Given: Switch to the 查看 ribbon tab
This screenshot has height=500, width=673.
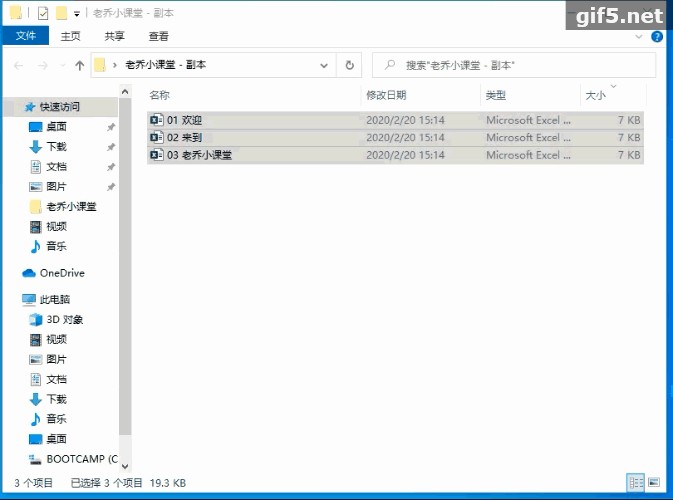Looking at the screenshot, I should (158, 36).
